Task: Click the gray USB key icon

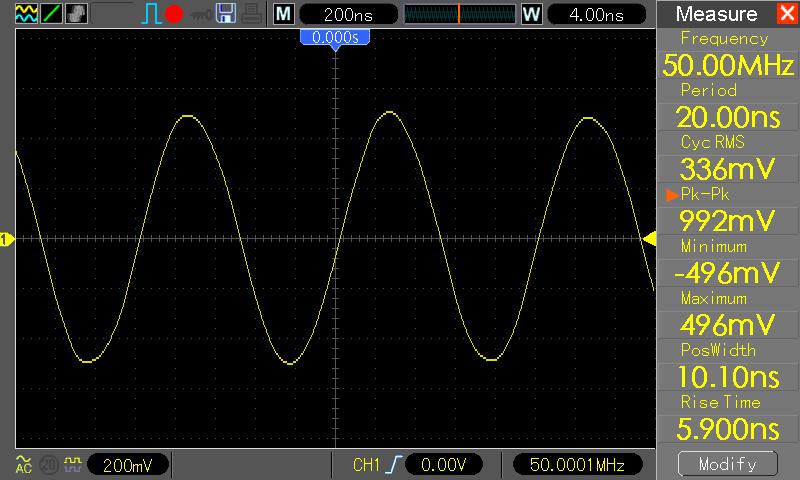Action: [x=201, y=15]
